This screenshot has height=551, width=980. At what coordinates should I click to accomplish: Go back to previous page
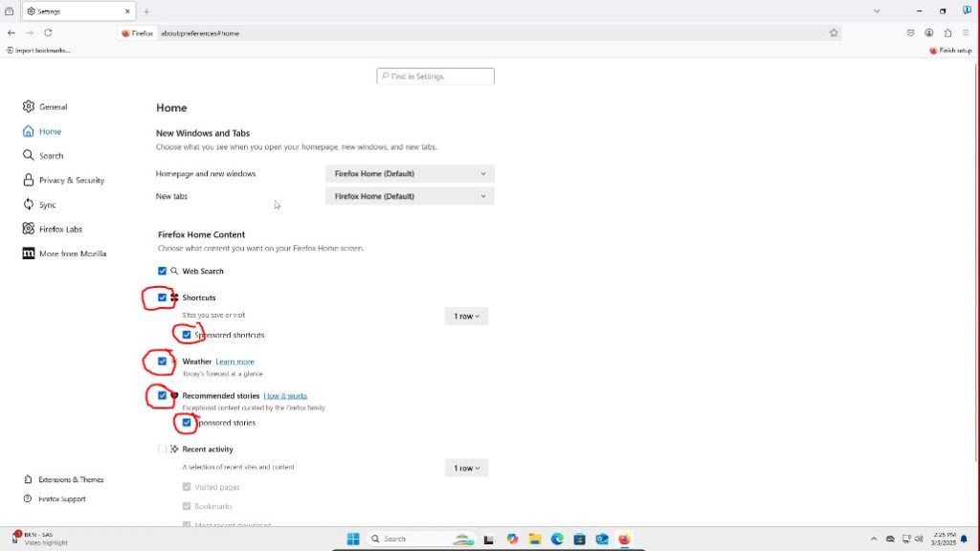pyautogui.click(x=11, y=33)
